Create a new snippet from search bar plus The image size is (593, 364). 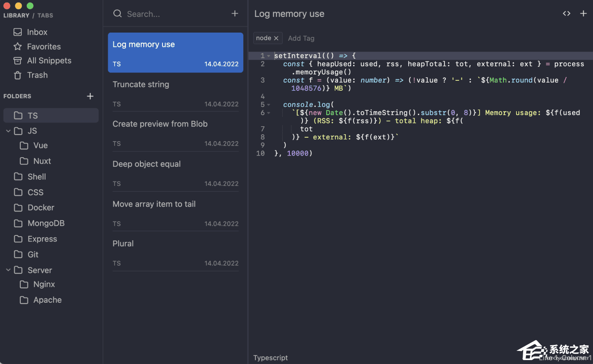(x=235, y=13)
